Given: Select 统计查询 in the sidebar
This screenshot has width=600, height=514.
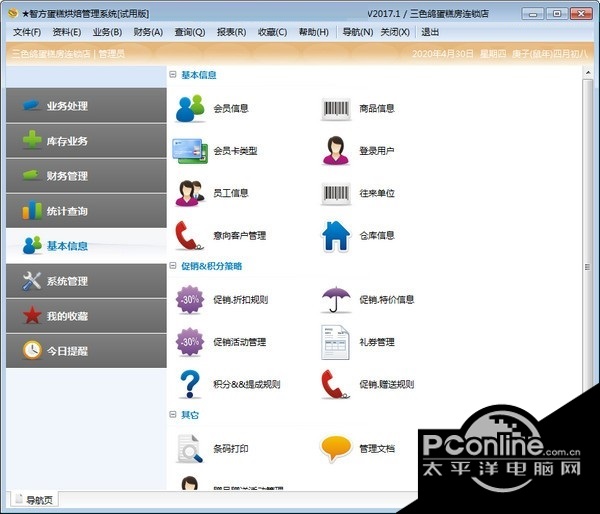Looking at the screenshot, I should tap(86, 211).
